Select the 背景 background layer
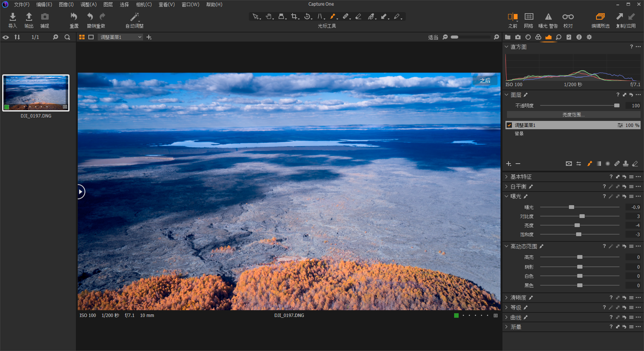Image resolution: width=644 pixels, height=351 pixels. point(519,134)
